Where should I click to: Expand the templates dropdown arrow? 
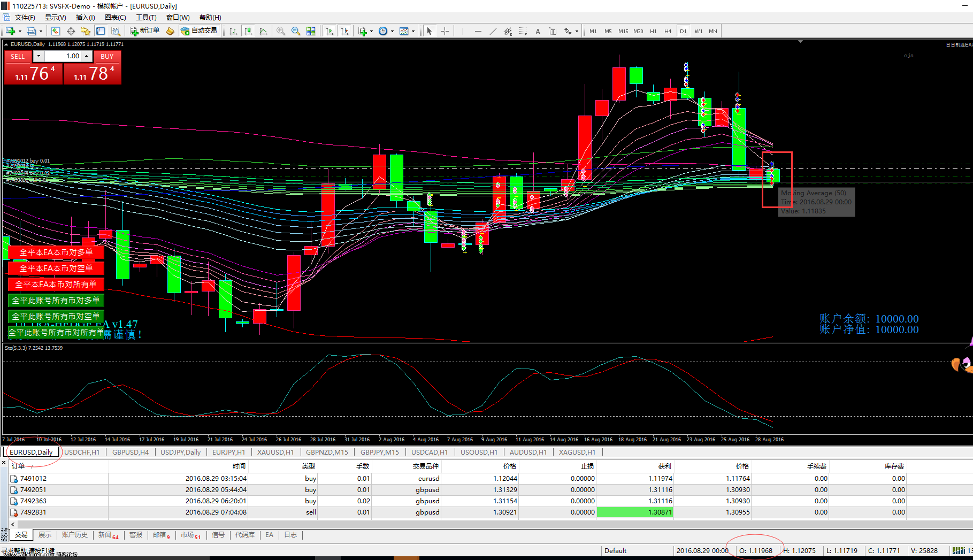click(x=413, y=31)
